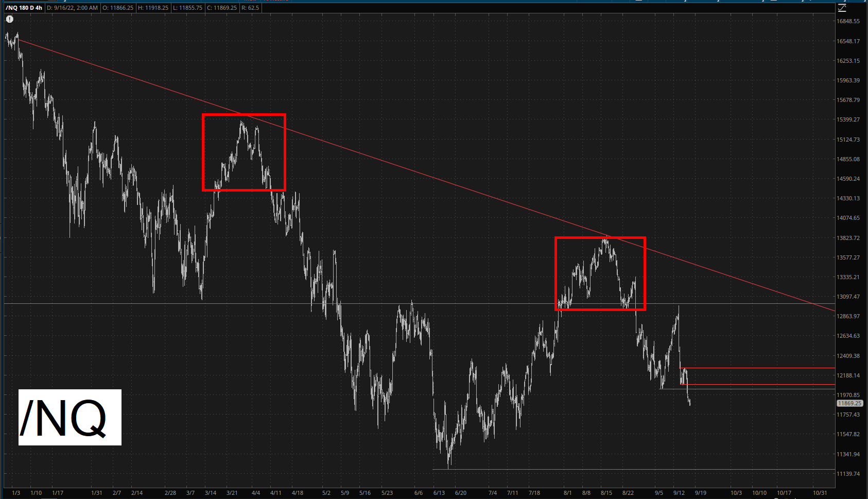Click the exclamation alert icon on chart

(10, 19)
